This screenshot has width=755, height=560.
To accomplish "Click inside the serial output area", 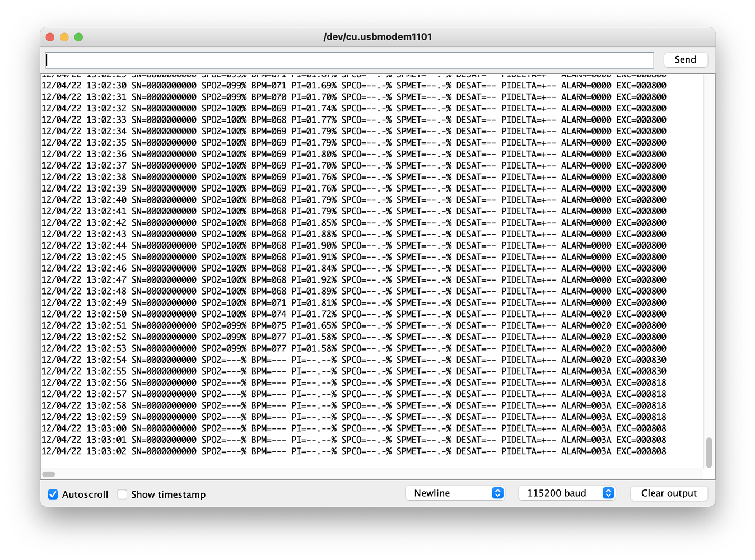I will (364, 252).
